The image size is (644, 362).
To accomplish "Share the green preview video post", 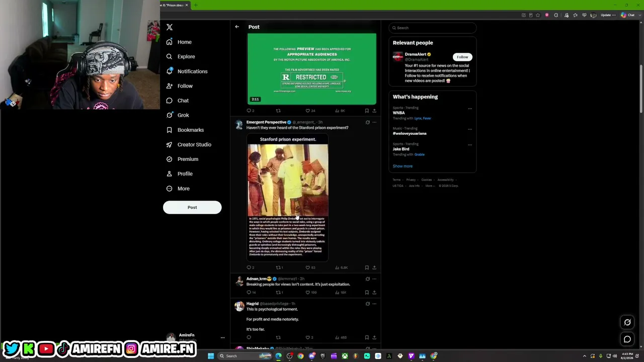I will point(374,111).
